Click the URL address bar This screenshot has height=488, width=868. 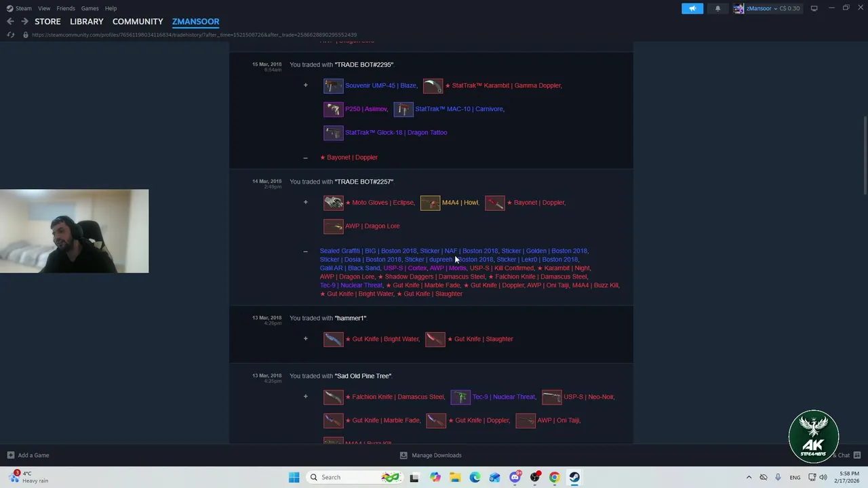194,35
